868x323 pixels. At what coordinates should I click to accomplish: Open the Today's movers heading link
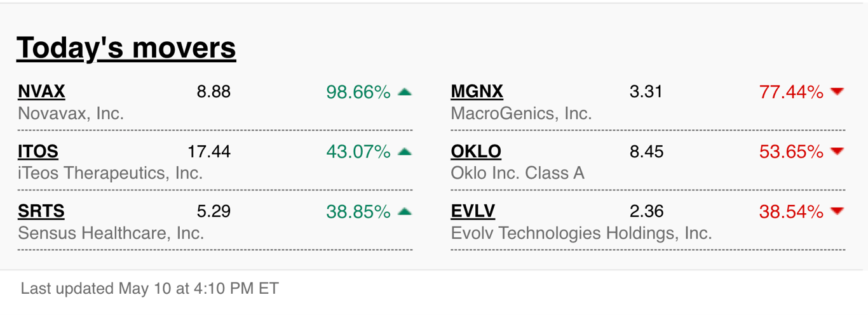(126, 48)
